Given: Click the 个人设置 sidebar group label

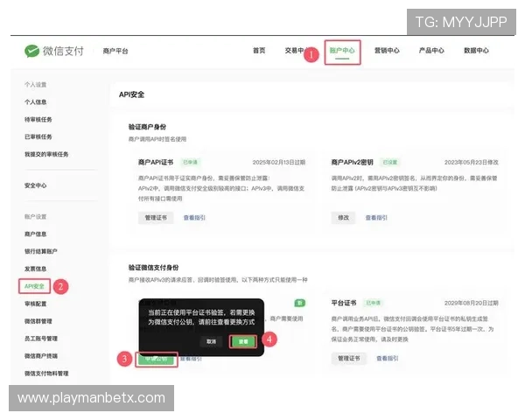Looking at the screenshot, I should 36,84.
